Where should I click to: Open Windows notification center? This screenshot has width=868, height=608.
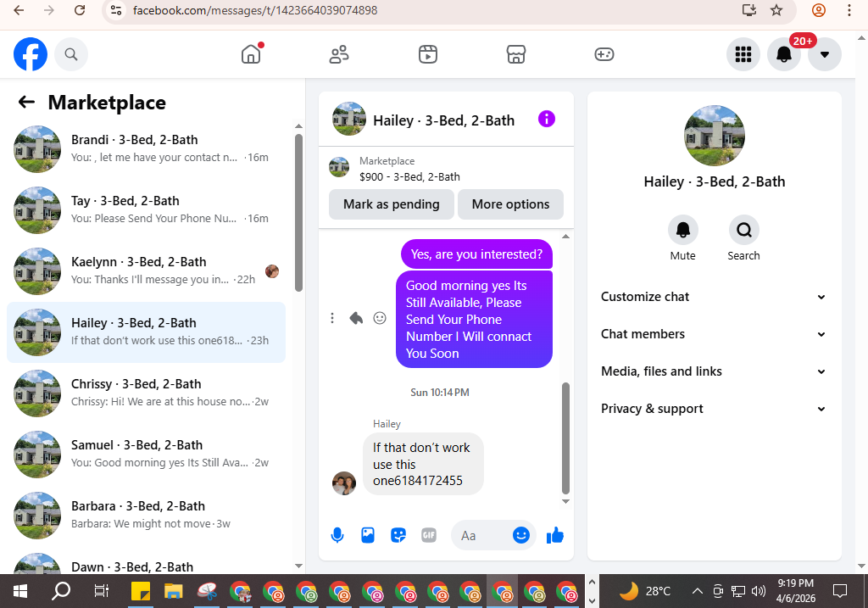pyautogui.click(x=840, y=591)
